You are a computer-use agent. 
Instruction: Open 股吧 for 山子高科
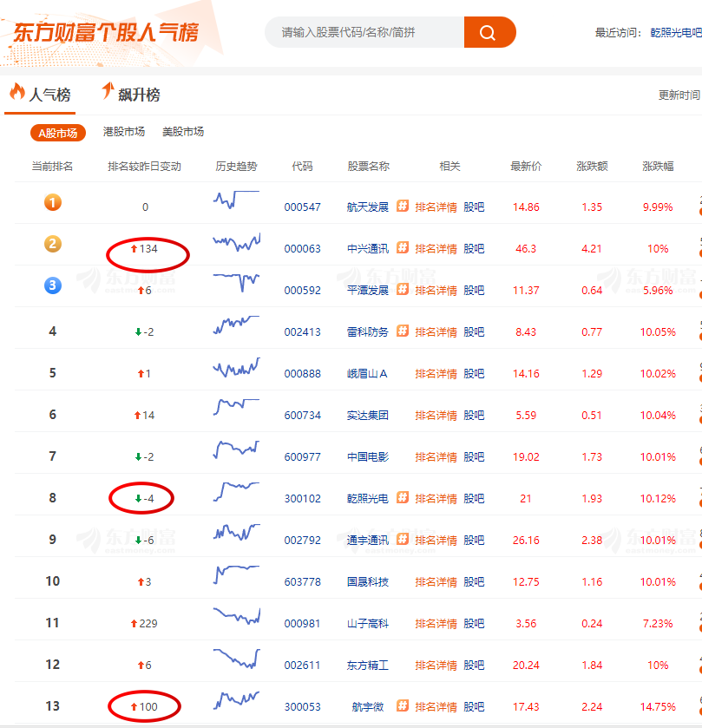474,624
